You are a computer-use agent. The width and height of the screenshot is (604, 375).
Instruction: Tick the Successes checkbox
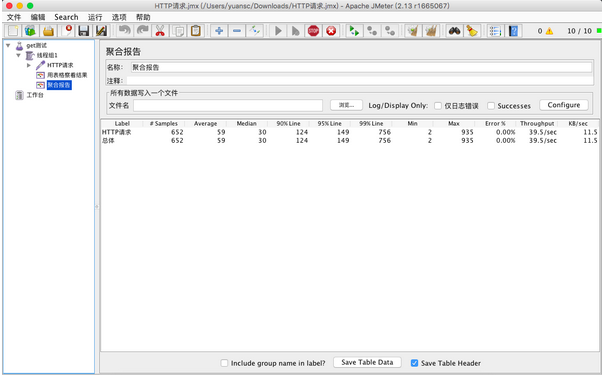[x=491, y=106]
